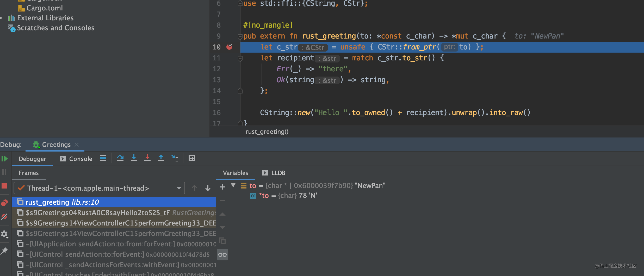Click the Step Over toolbar icon
This screenshot has width=644, height=276.
(x=120, y=158)
